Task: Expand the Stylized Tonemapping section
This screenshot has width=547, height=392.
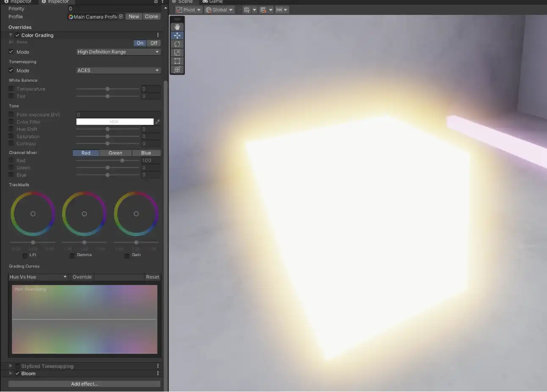Action: click(x=11, y=366)
